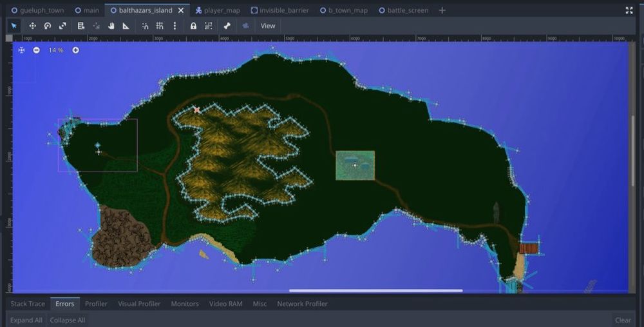This screenshot has width=644, height=327.
Task: Add a new scene with plus button
Action: [442, 10]
